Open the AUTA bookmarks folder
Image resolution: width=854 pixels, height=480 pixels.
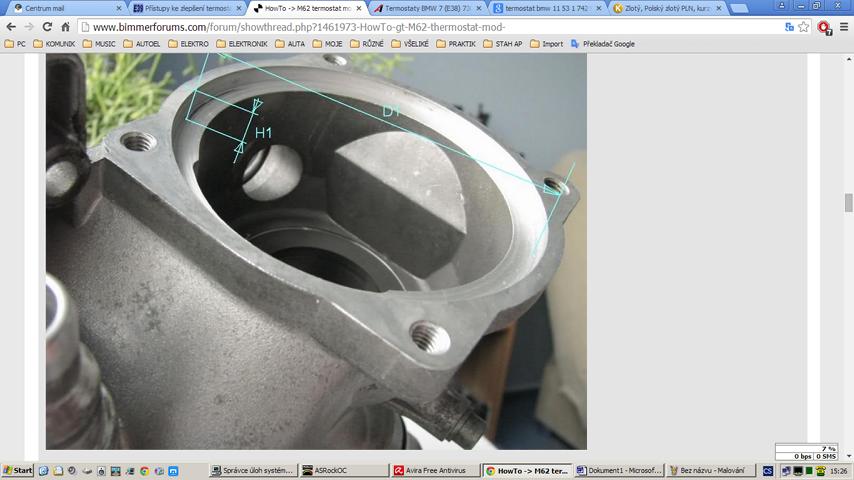290,44
